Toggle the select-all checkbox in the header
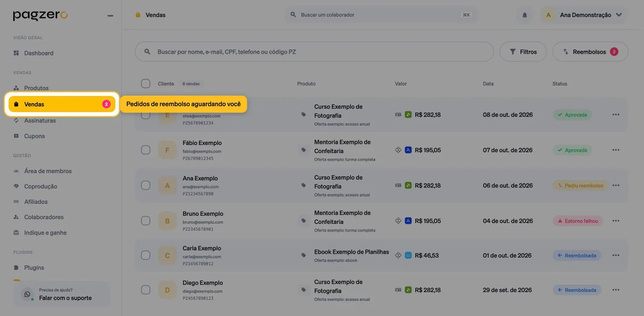This screenshot has height=316, width=644. [x=146, y=84]
